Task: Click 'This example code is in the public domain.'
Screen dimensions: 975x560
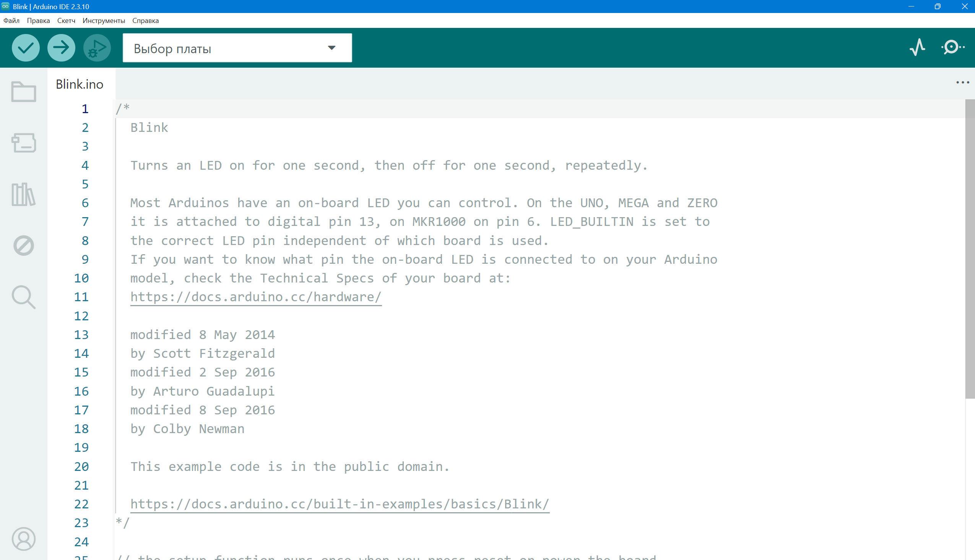Action: [x=290, y=466]
